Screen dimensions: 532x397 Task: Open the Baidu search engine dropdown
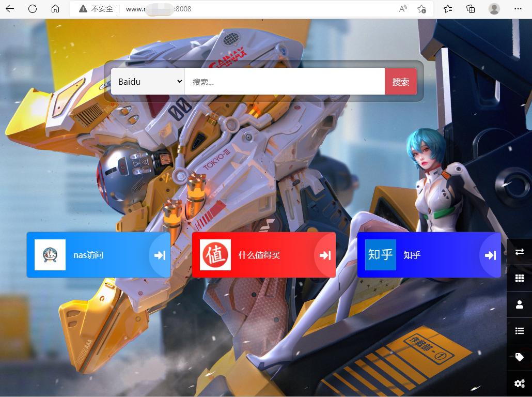point(148,81)
